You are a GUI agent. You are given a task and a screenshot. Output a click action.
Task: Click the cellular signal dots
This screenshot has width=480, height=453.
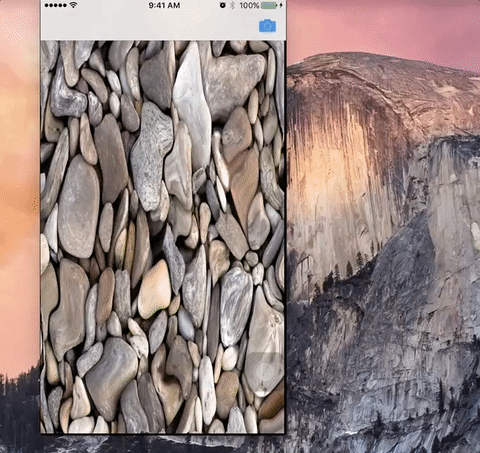(x=56, y=5)
